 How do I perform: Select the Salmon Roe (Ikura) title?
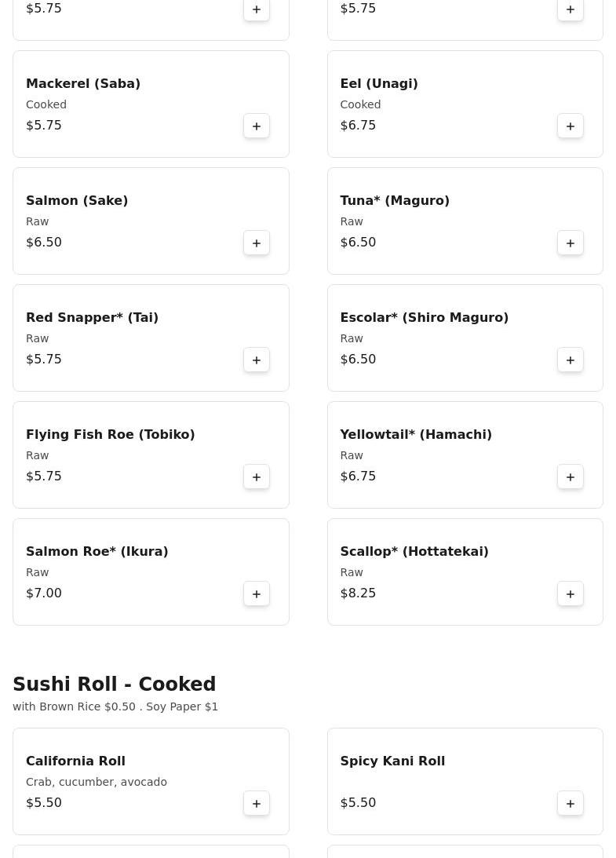[97, 552]
